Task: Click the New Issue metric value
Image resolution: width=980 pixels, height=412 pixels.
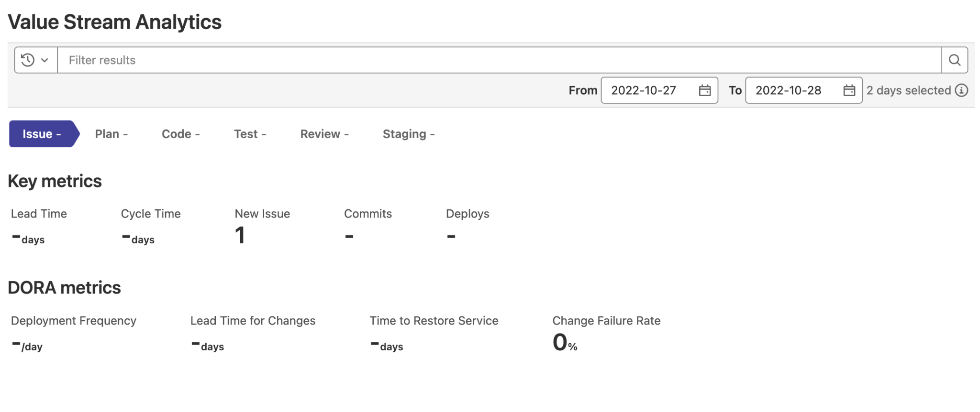Action: 240,235
